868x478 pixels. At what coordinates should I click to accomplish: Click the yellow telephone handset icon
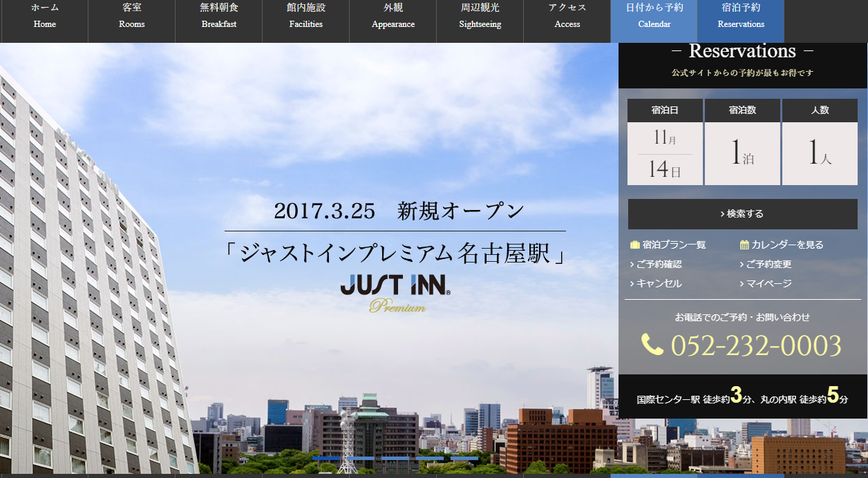[652, 344]
